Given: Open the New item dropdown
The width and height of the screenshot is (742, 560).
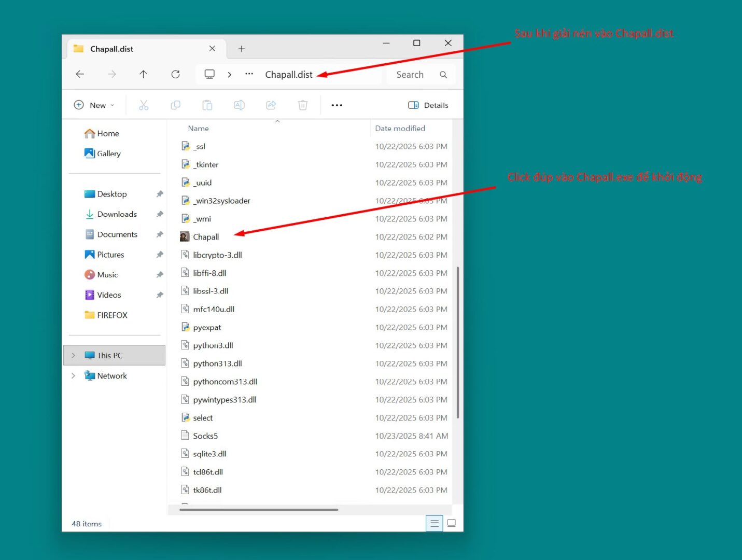Looking at the screenshot, I should tap(94, 105).
